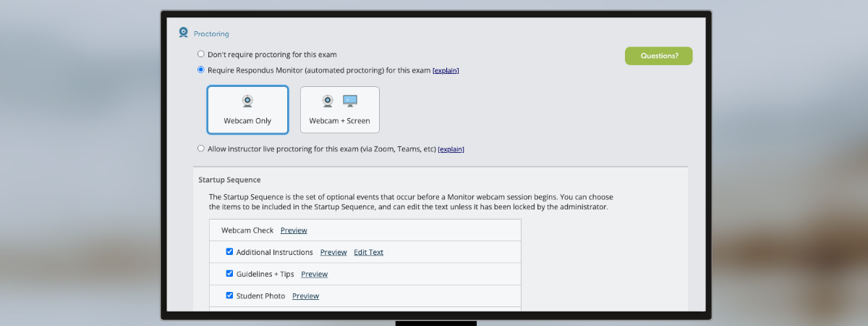868x326 pixels.
Task: Click the Additional Instructions label
Action: (x=274, y=252)
